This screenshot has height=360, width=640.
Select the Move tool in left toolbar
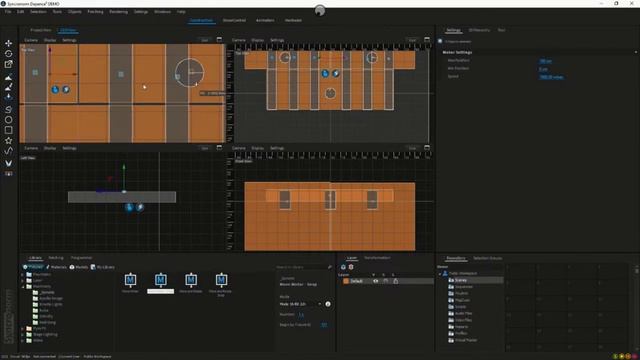coord(8,43)
